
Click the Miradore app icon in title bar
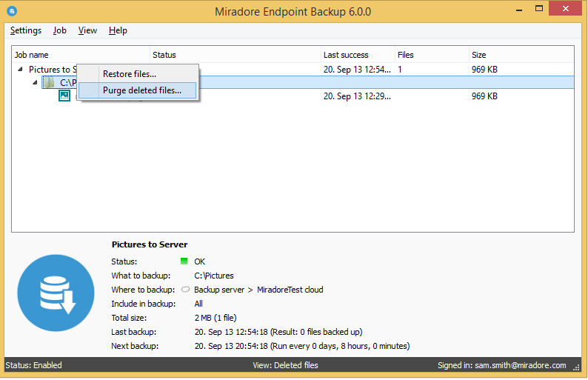(12, 11)
